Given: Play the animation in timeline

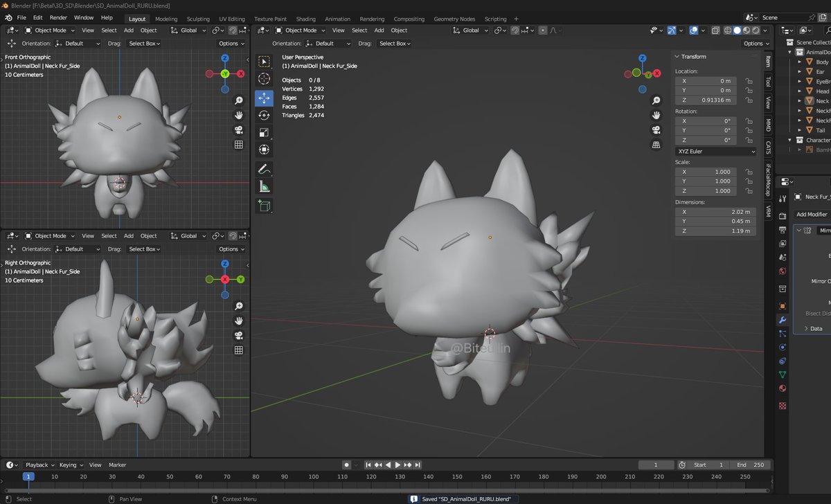Looking at the screenshot, I should [398, 465].
